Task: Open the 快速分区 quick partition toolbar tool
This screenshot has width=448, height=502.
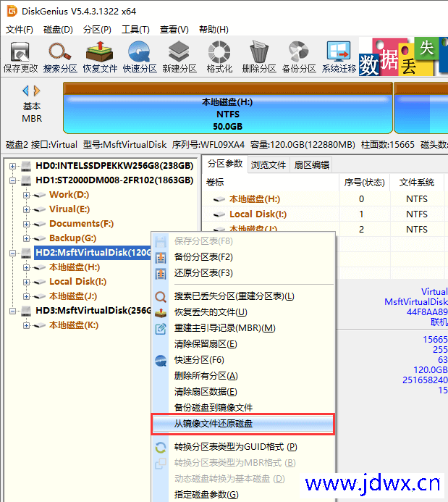Action: click(x=140, y=57)
